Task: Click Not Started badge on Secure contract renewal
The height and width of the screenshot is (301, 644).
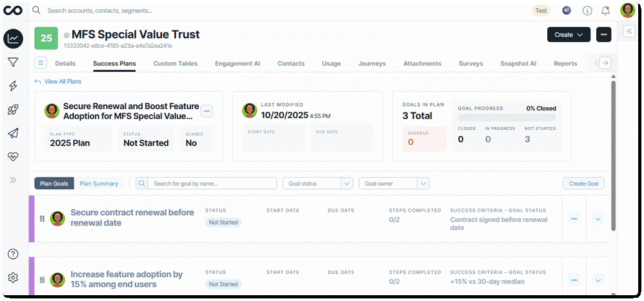Action: click(x=223, y=222)
